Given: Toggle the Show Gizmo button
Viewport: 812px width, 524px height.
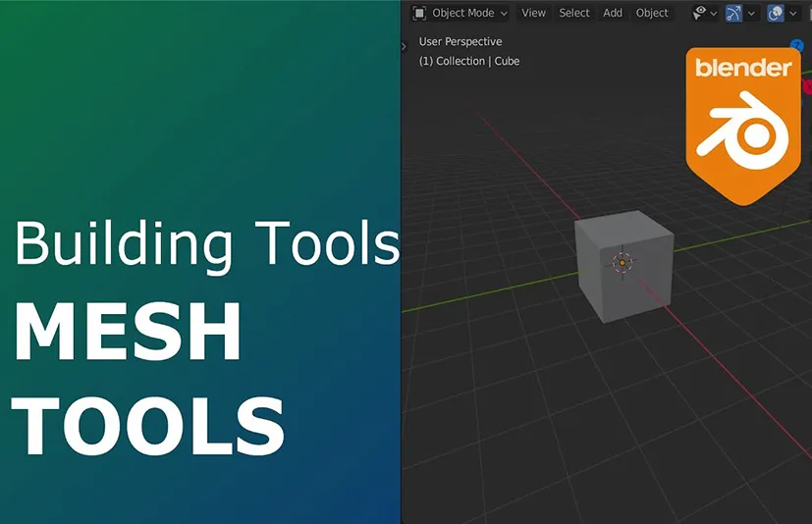Looking at the screenshot, I should pyautogui.click(x=733, y=13).
